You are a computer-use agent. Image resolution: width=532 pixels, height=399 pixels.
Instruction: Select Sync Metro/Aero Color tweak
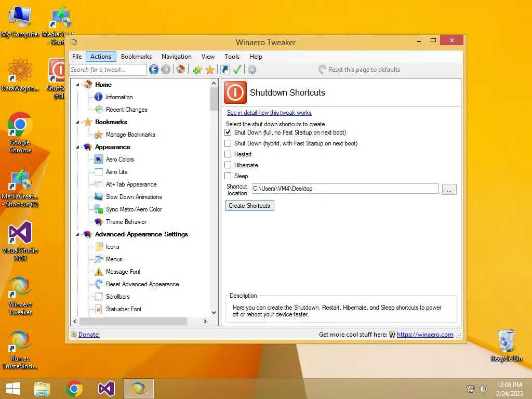tap(134, 209)
